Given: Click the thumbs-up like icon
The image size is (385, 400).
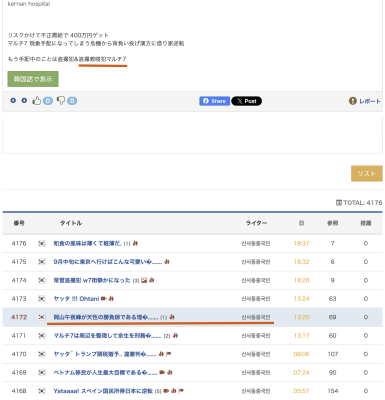Looking at the screenshot, I should point(36,100).
